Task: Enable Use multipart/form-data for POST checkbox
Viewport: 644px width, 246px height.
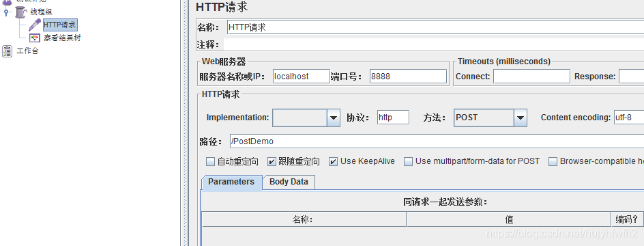Action: (x=408, y=162)
